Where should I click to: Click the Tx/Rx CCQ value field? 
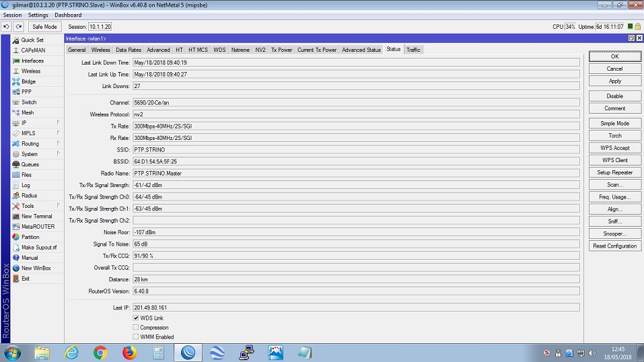click(x=356, y=256)
